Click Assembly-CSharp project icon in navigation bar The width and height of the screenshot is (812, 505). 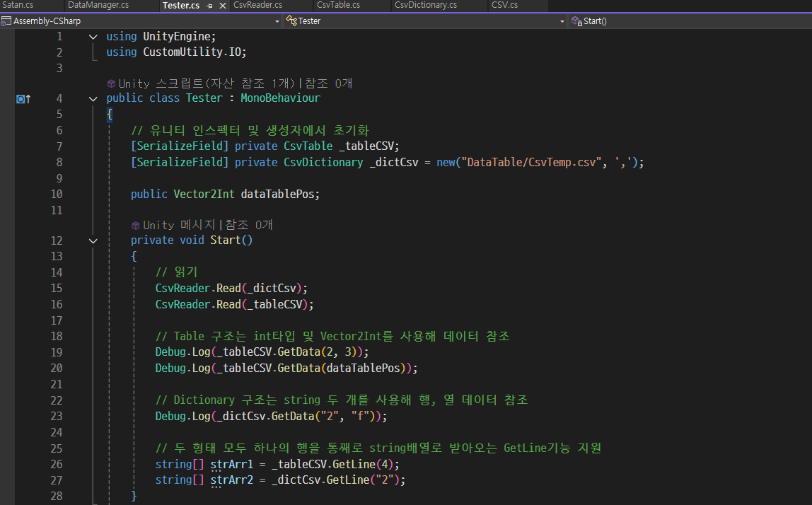point(6,21)
